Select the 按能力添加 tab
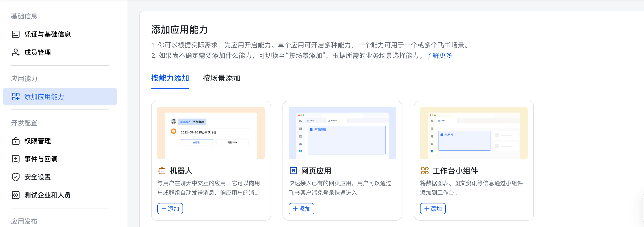Screen dimensions: 644x227 (x=170, y=78)
